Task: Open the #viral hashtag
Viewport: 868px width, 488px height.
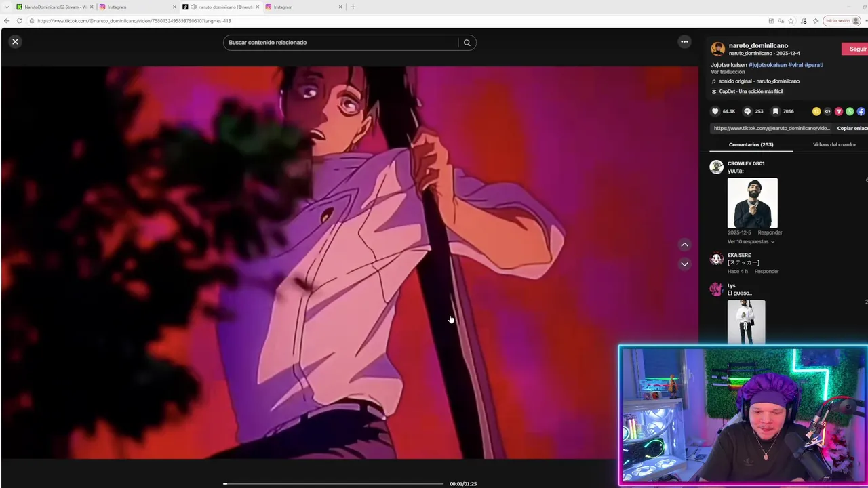Action: (795, 65)
